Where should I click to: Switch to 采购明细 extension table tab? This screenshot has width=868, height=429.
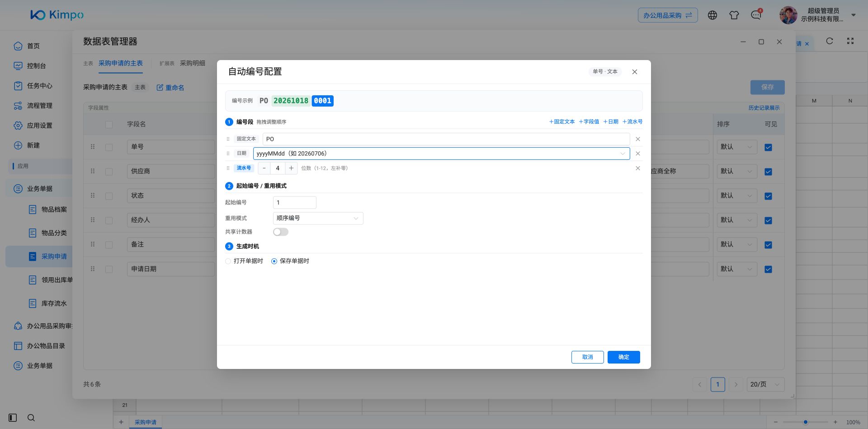pyautogui.click(x=193, y=63)
